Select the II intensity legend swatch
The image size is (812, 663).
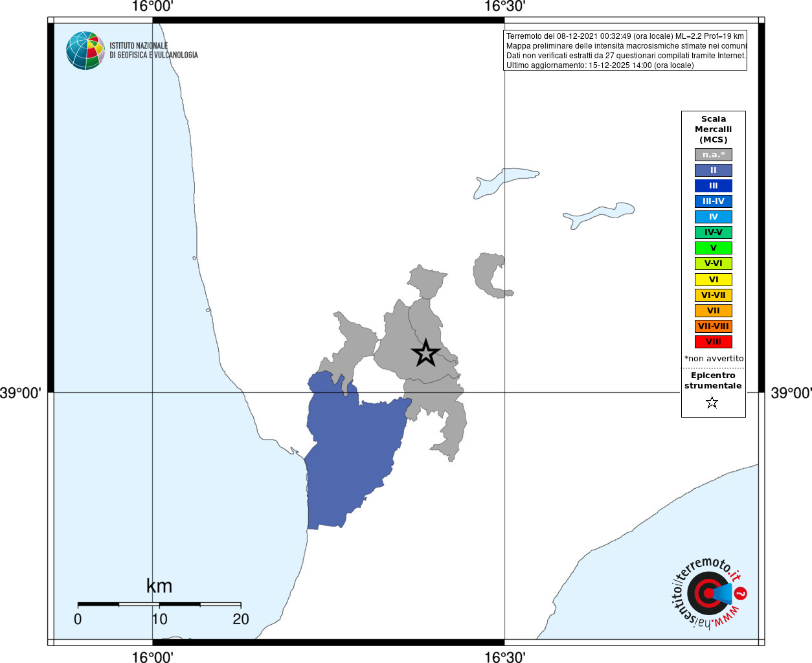[x=714, y=170]
